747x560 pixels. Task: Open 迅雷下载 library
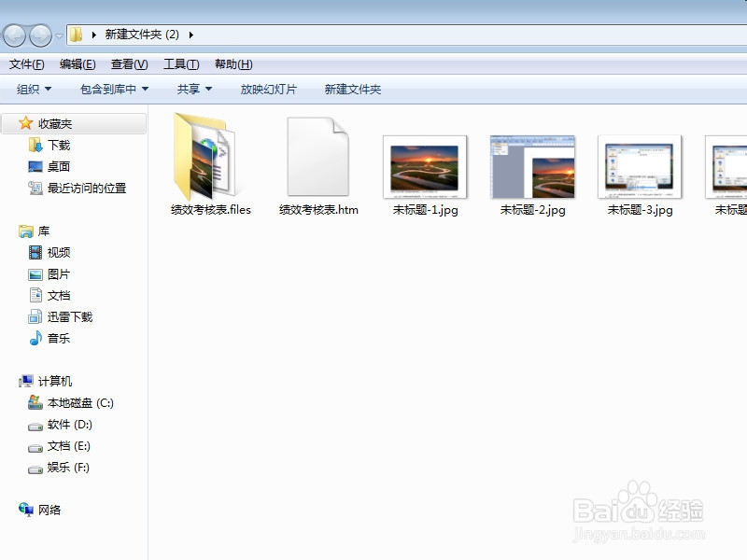coord(70,317)
